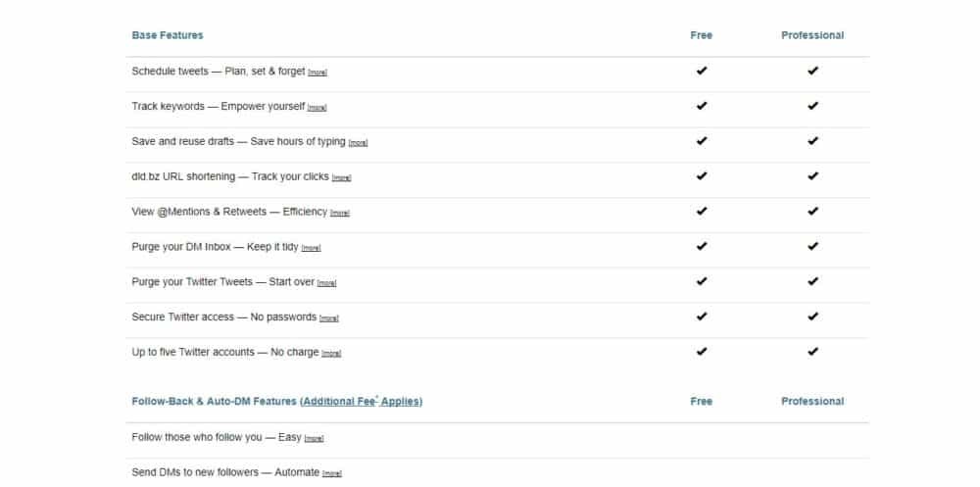Expand [more] next to Schedule tweets
The width and height of the screenshot is (980, 487).
[x=318, y=73]
